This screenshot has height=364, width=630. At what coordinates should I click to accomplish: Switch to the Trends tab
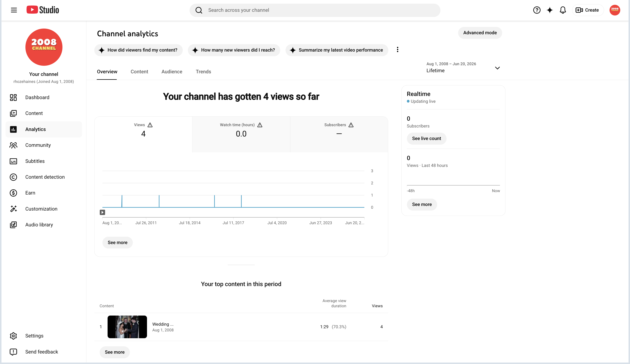203,72
